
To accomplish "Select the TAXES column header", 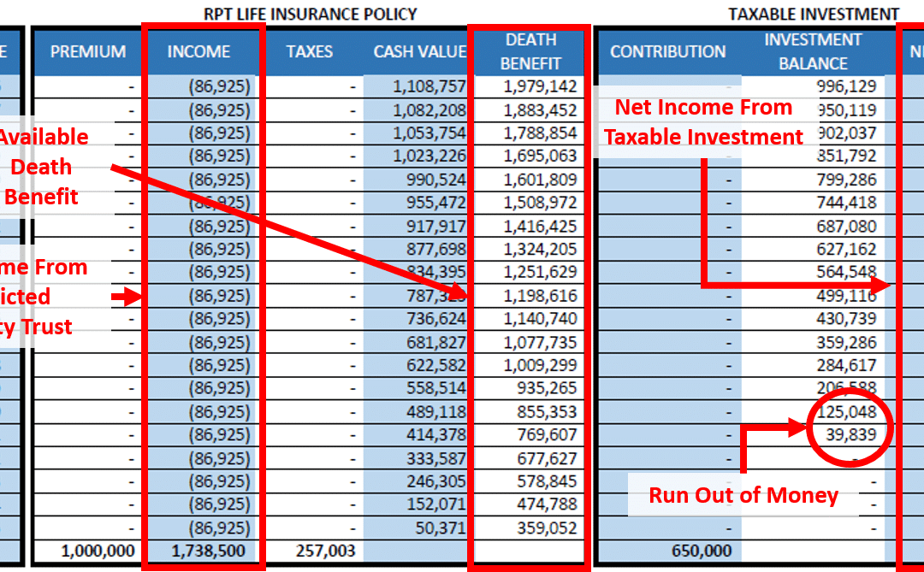I will point(310,52).
